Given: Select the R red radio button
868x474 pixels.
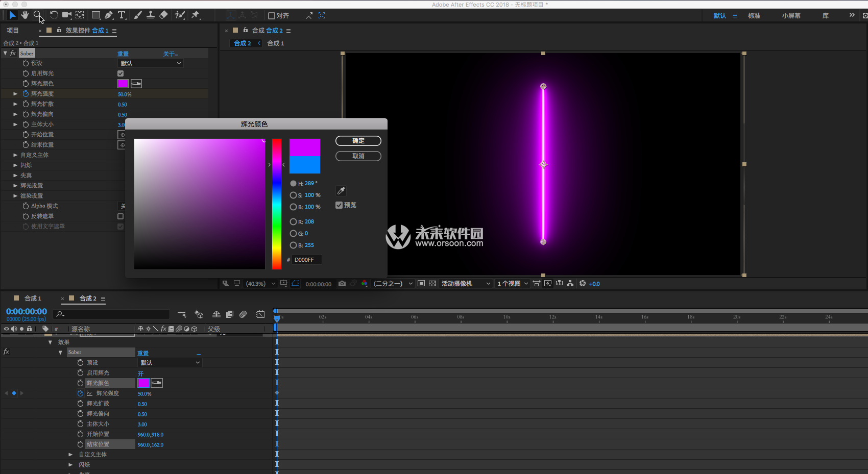Looking at the screenshot, I should [x=293, y=222].
